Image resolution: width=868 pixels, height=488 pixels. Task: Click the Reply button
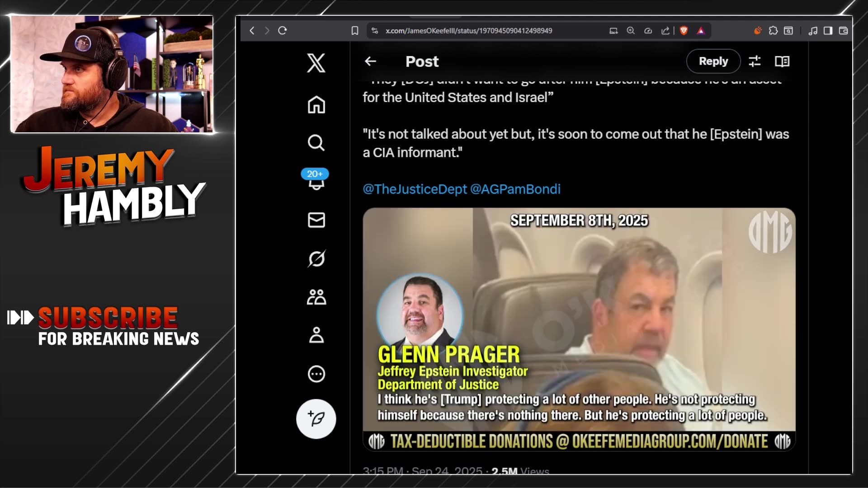(x=713, y=61)
